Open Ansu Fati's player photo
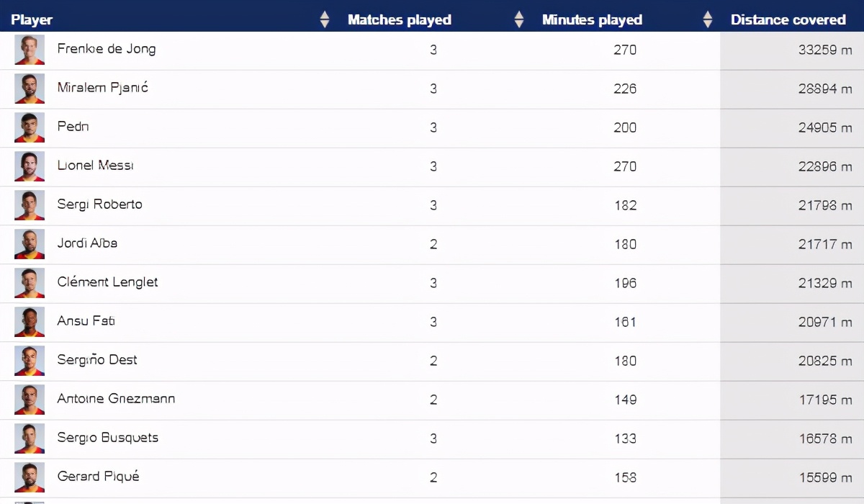The height and width of the screenshot is (504, 864). tap(30, 322)
